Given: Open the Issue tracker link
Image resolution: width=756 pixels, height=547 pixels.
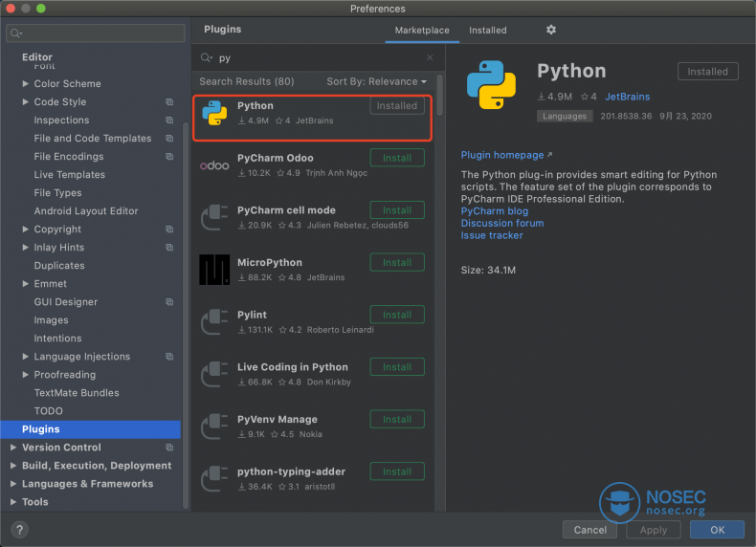Looking at the screenshot, I should [x=492, y=235].
